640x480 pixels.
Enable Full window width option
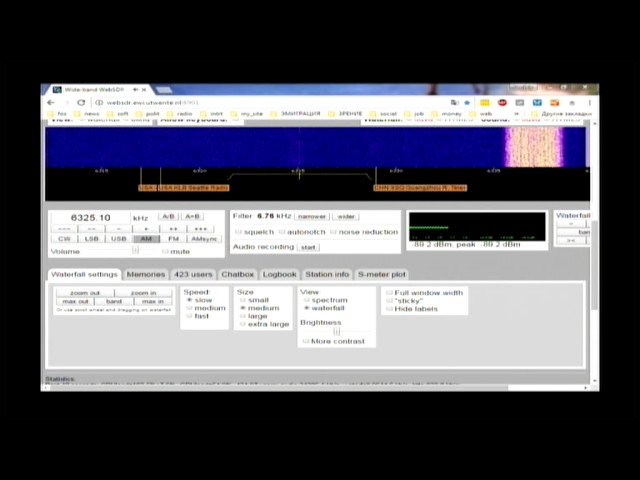click(389, 293)
